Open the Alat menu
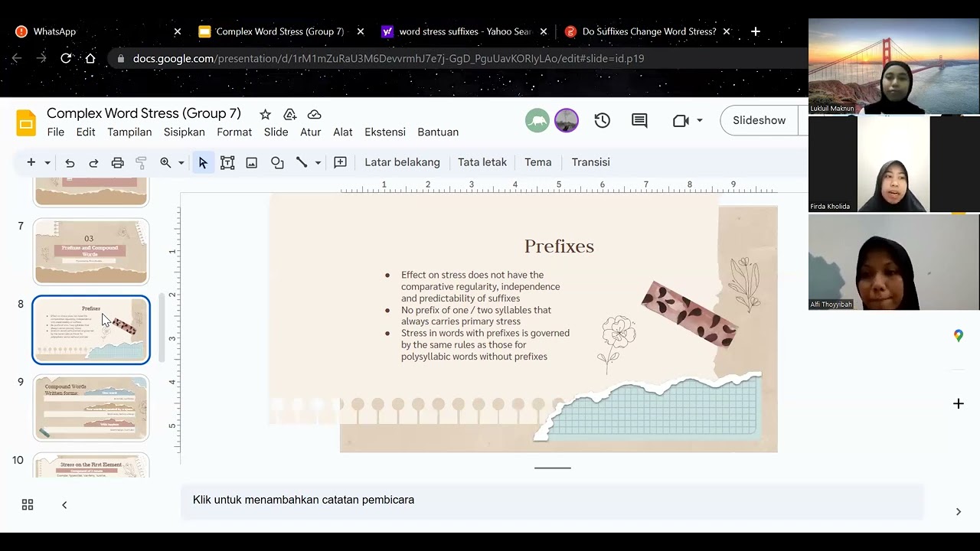980x551 pixels. point(343,132)
